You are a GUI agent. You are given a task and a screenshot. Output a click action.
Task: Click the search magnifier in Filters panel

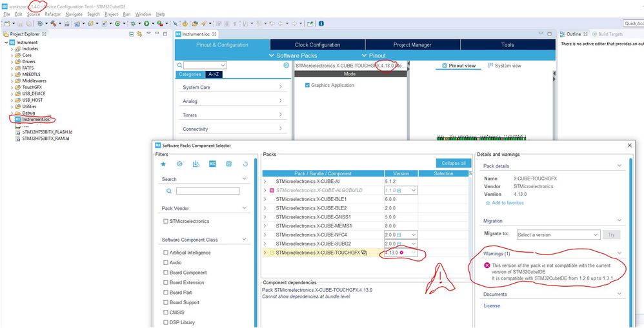tap(169, 191)
